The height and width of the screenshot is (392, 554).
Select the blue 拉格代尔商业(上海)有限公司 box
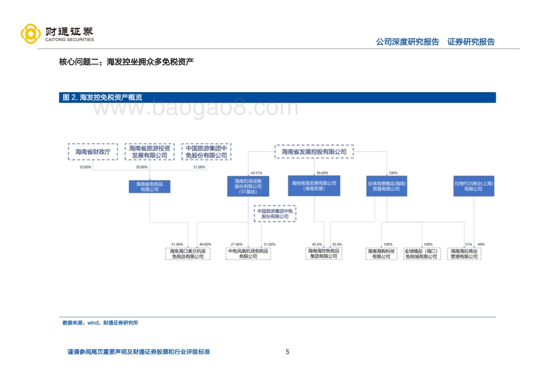(x=474, y=186)
